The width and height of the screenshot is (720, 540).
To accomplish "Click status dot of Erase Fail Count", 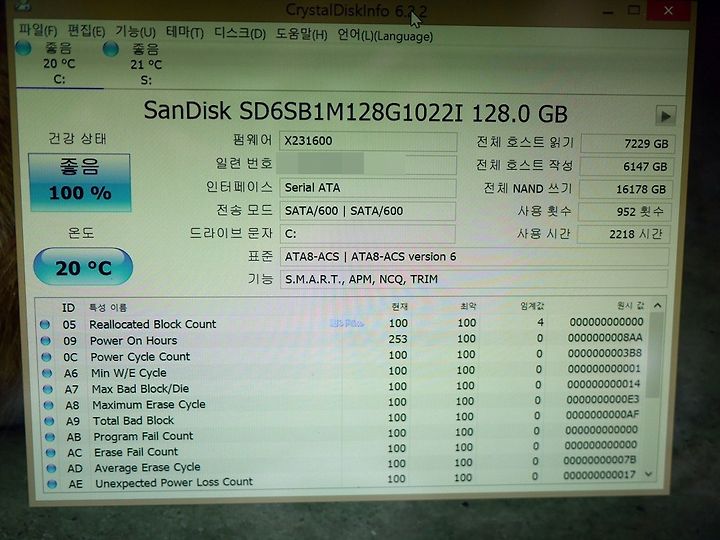I will 51,452.
